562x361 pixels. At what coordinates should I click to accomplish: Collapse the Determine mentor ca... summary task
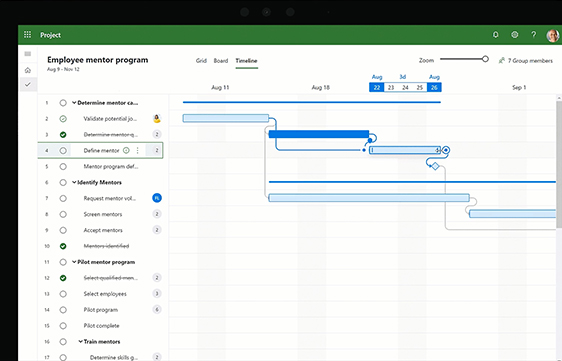point(74,103)
